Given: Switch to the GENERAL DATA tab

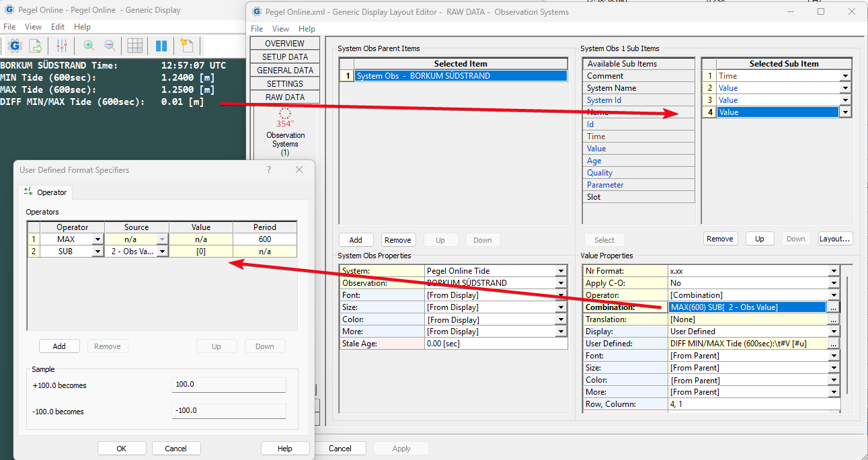Looking at the screenshot, I should [x=285, y=71].
